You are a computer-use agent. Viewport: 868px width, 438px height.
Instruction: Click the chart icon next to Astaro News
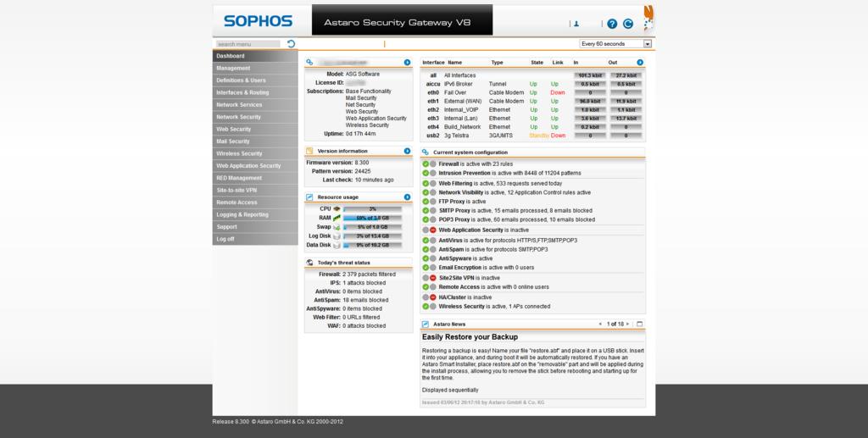coord(426,324)
